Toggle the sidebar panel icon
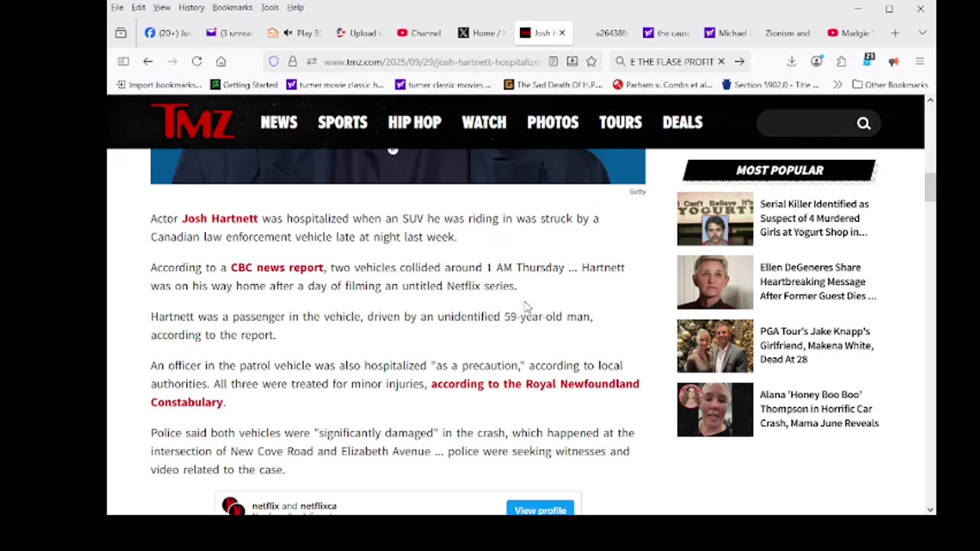Image resolution: width=980 pixels, height=551 pixels. click(x=123, y=61)
